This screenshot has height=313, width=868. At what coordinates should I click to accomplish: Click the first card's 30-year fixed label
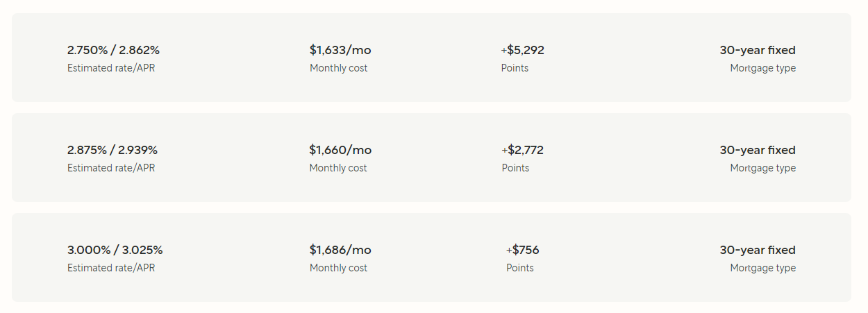click(x=758, y=50)
